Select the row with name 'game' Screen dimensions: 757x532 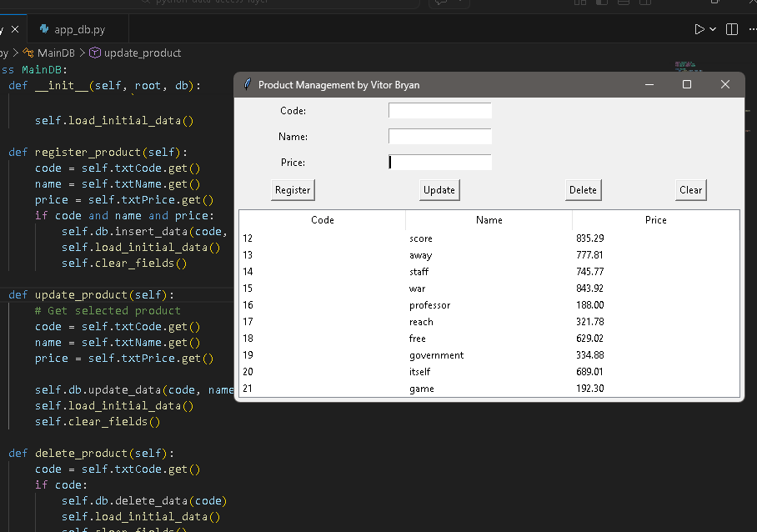pyautogui.click(x=489, y=388)
